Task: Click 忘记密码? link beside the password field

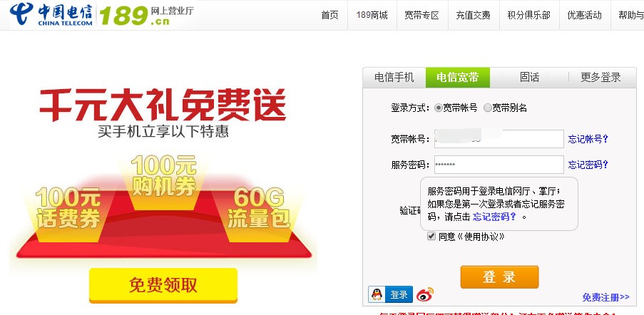Action: point(588,165)
